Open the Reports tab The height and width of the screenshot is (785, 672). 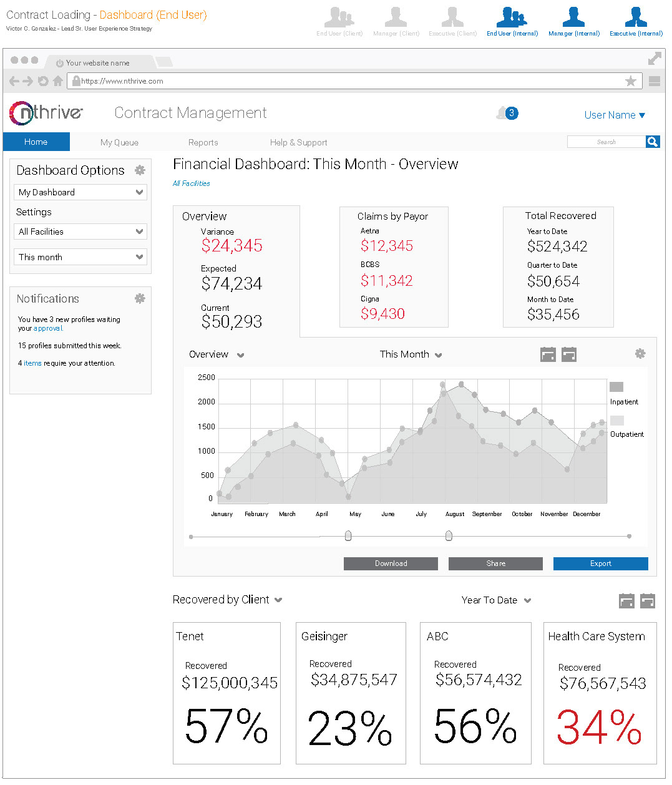coord(203,142)
